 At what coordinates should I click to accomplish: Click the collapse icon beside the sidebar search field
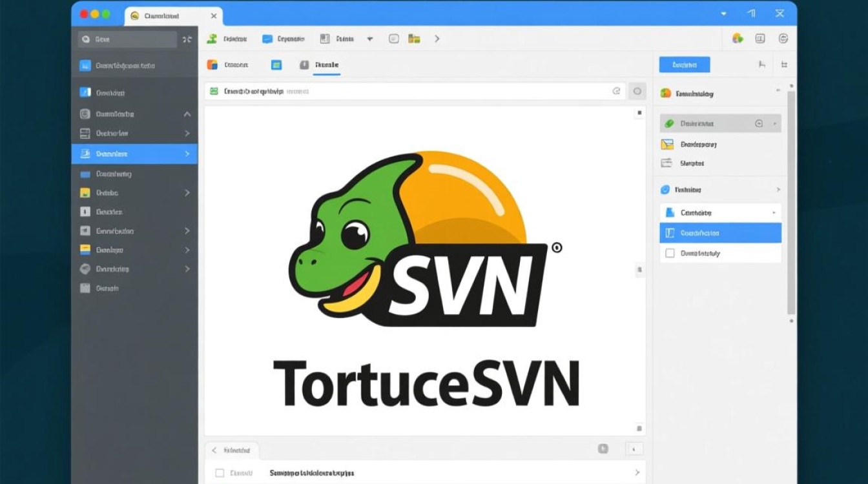click(187, 39)
